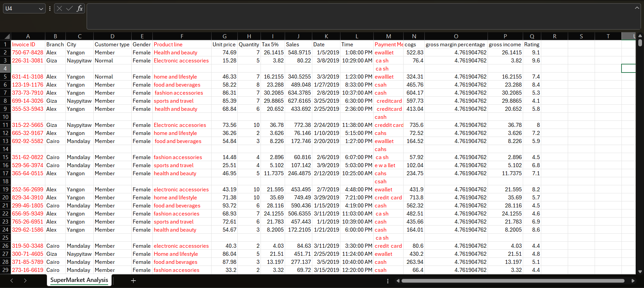Click the time 11:24:00 AM cell

click(357, 254)
